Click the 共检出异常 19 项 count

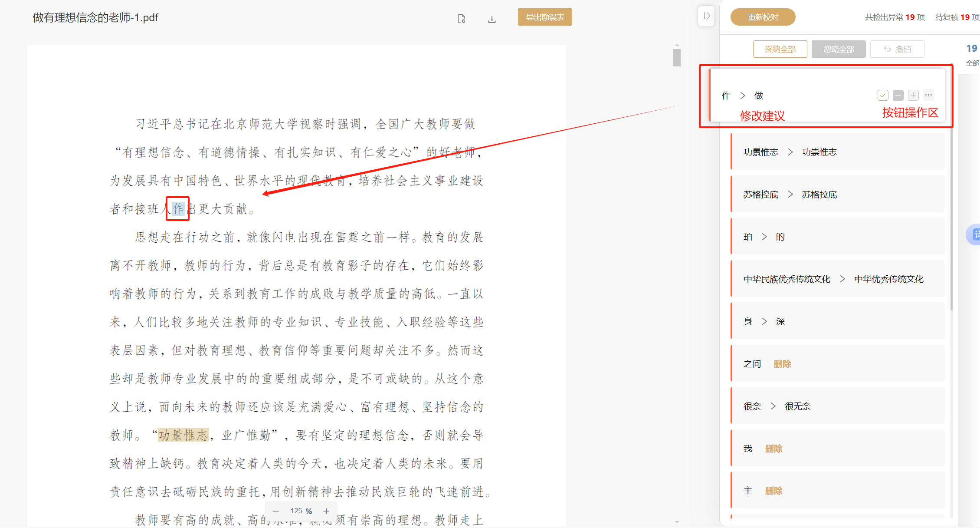pos(895,17)
